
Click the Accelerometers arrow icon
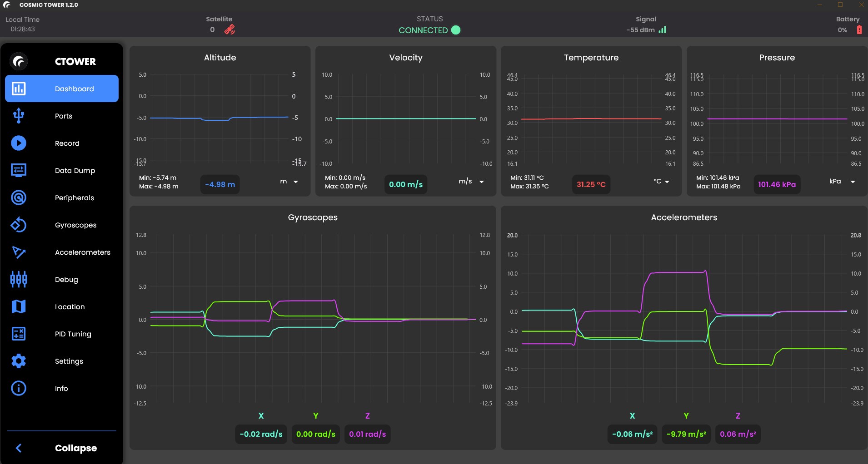(19, 252)
